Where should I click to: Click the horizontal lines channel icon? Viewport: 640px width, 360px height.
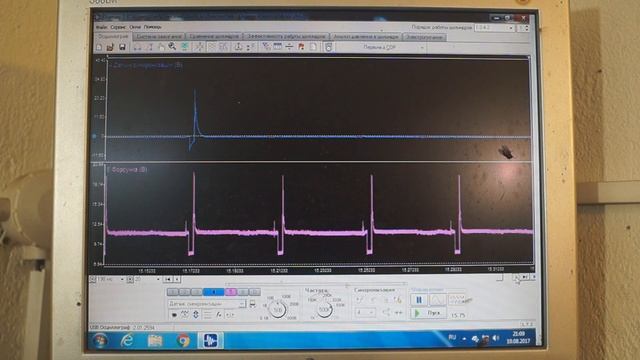[x=207, y=315]
